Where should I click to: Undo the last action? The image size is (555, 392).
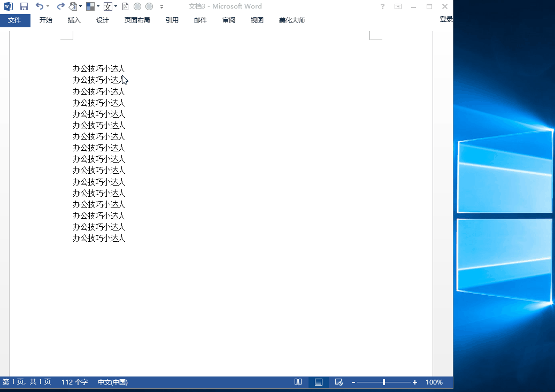[39, 6]
